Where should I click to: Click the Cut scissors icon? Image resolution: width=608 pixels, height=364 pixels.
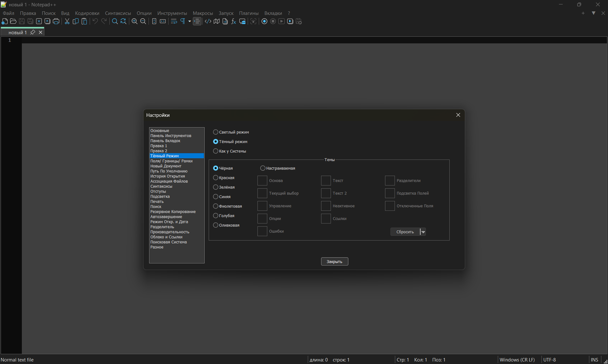click(x=67, y=21)
